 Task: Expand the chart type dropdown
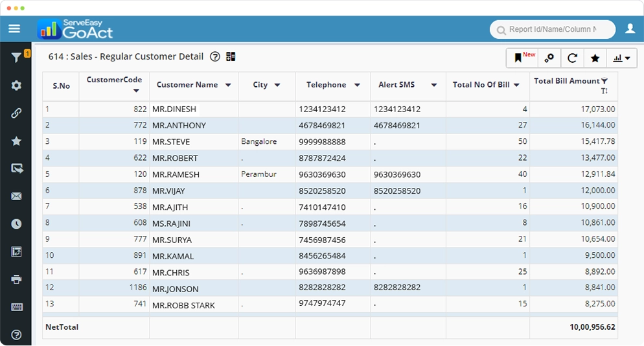621,58
